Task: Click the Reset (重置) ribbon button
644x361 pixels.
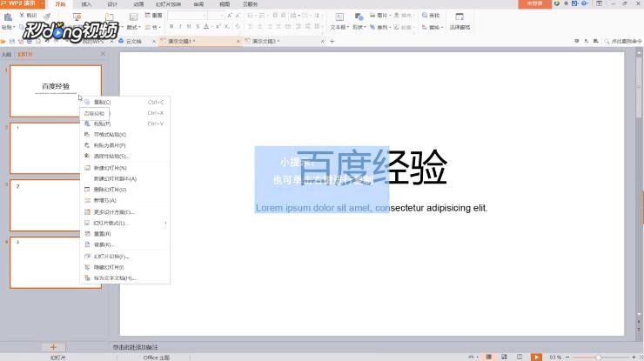Action: [154, 15]
